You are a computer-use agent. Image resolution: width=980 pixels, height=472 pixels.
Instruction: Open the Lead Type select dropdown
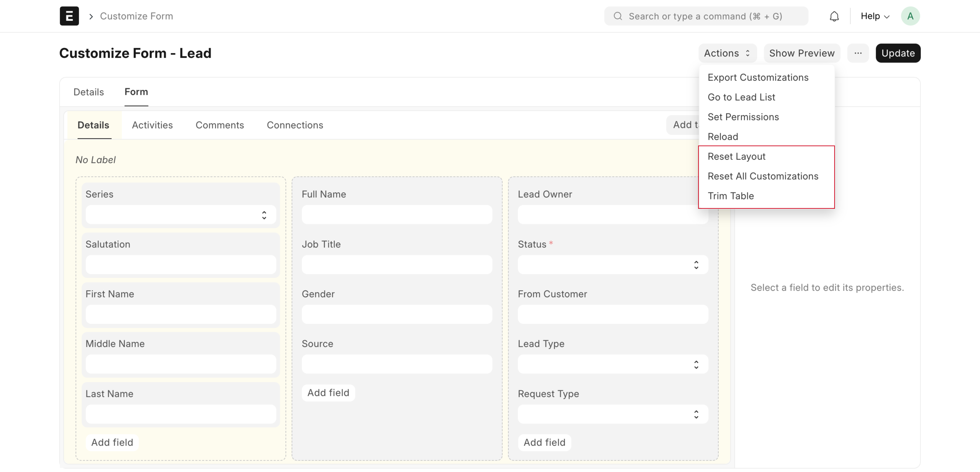coord(612,364)
